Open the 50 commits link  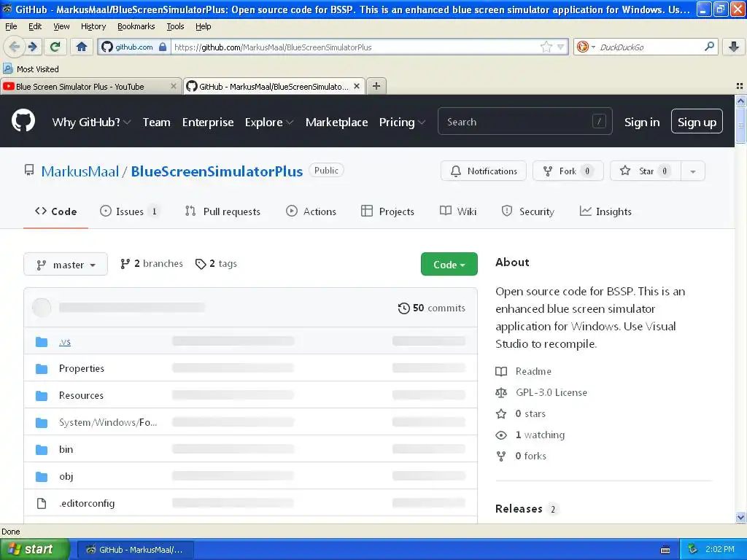[x=432, y=308]
